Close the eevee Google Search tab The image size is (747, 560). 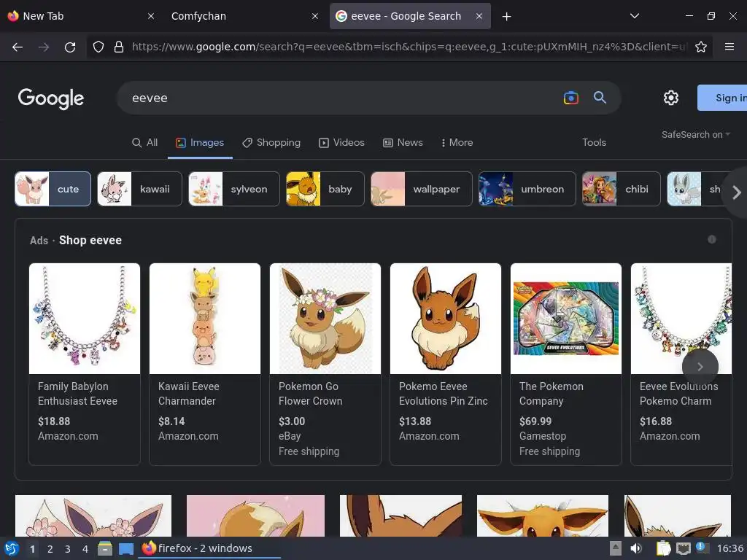click(479, 16)
